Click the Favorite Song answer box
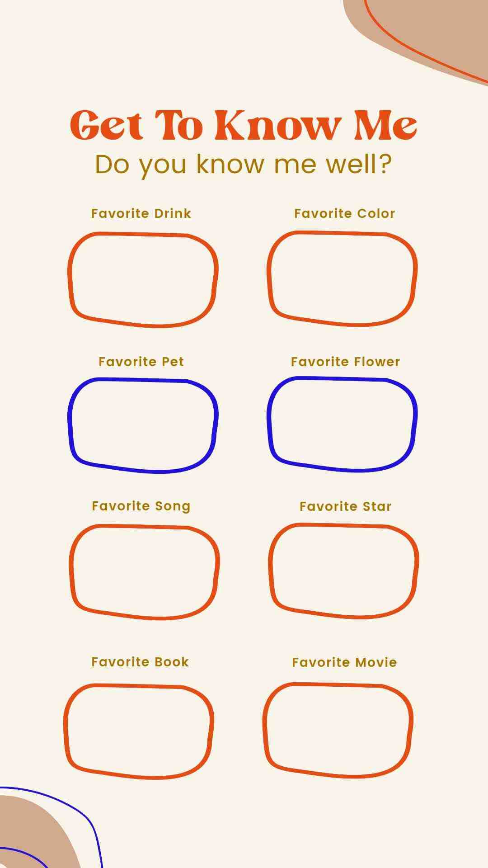488x868 pixels. (x=144, y=571)
